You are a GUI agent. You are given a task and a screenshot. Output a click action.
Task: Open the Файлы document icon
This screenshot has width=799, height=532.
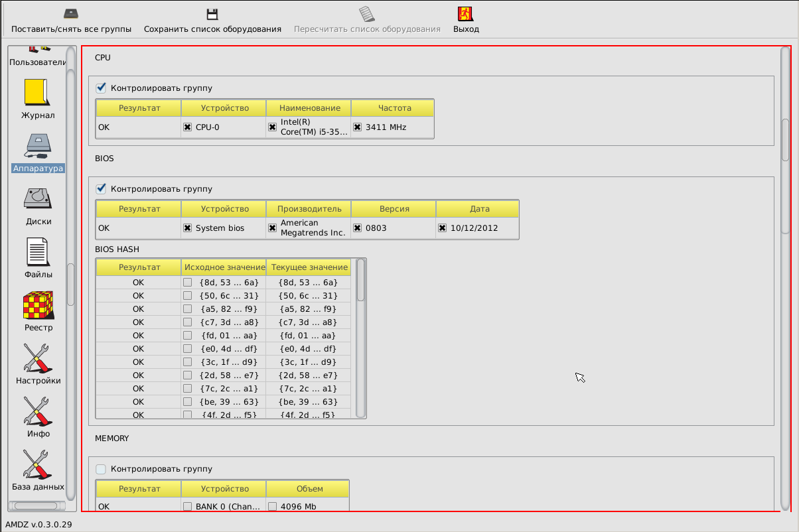pyautogui.click(x=38, y=252)
